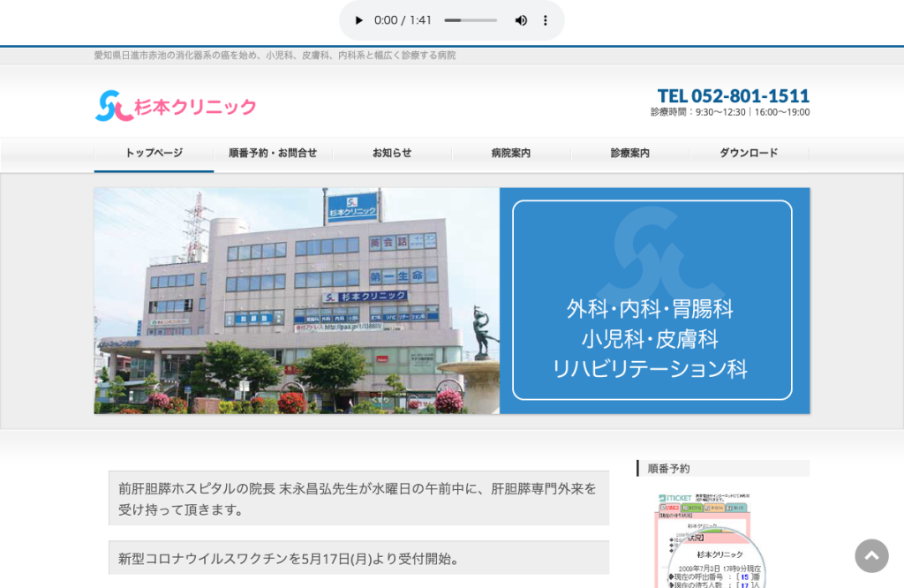The height and width of the screenshot is (588, 904).
Task: Open the audio player's three-dot menu
Action: [x=545, y=21]
